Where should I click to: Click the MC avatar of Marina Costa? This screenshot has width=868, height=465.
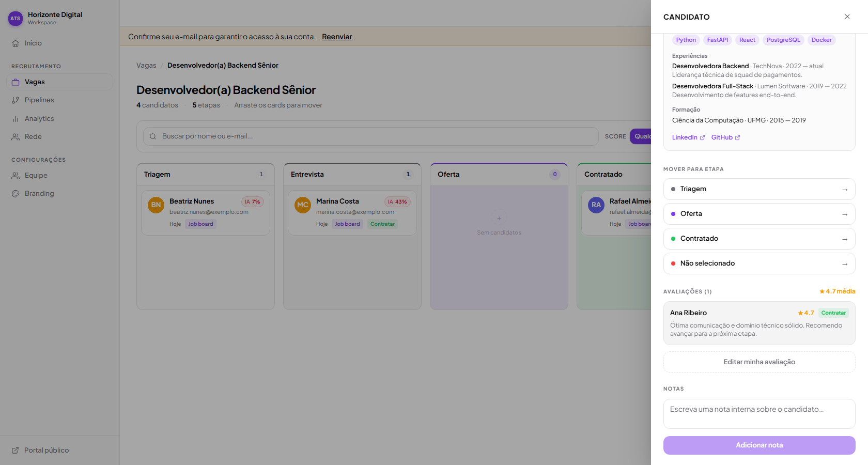(x=303, y=205)
